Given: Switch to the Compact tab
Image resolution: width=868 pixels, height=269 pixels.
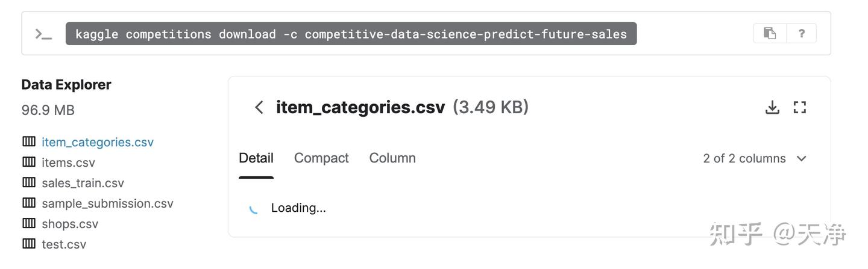Looking at the screenshot, I should (x=321, y=158).
